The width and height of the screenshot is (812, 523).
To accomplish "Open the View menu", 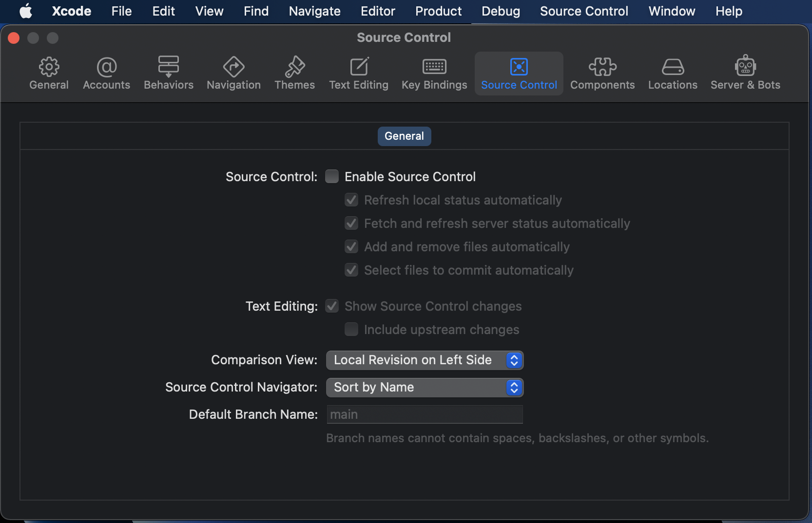I will (x=210, y=11).
